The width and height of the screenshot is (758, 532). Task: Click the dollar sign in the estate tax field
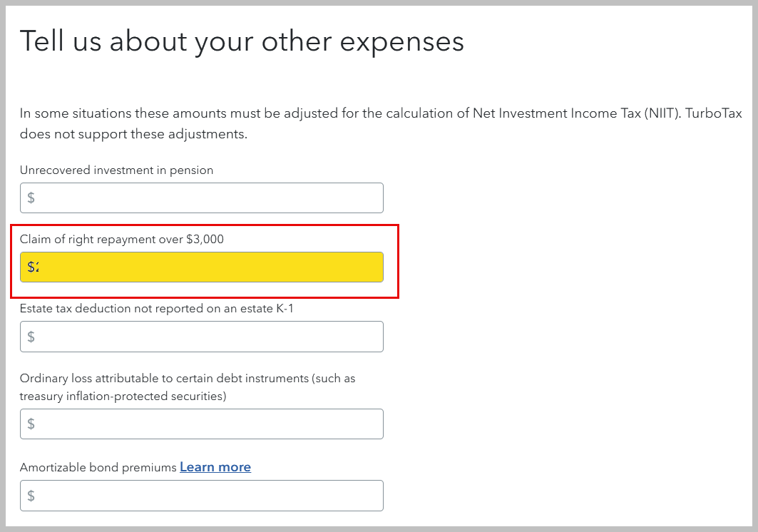[x=31, y=337]
